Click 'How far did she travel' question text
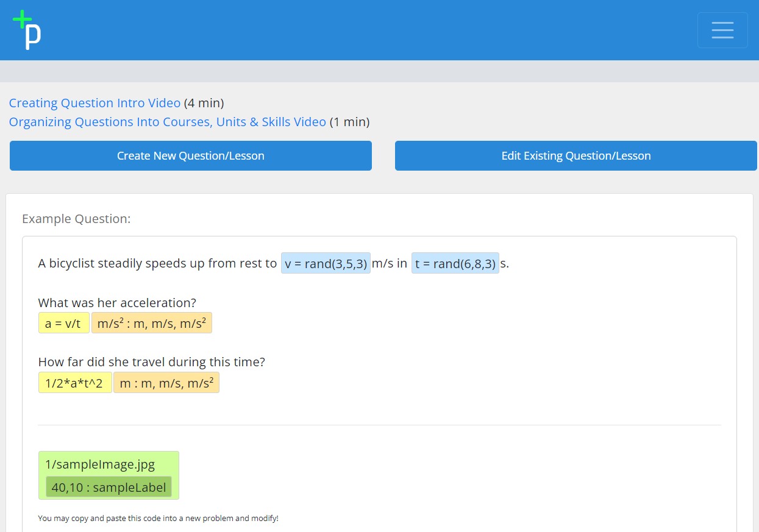 151,362
